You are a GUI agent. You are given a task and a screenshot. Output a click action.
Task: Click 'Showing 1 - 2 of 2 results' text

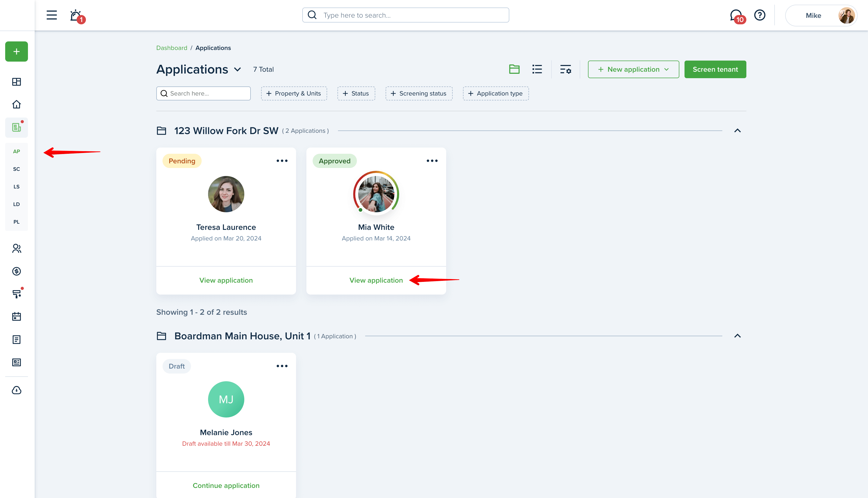201,312
